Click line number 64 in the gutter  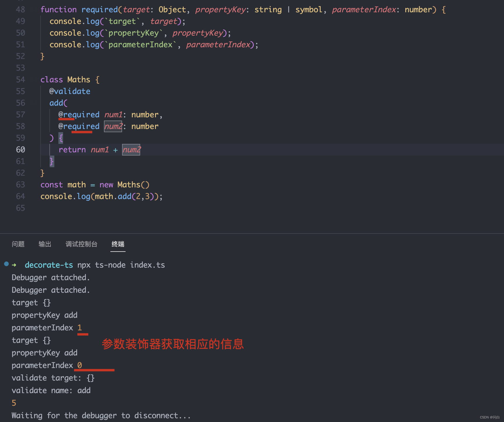coord(20,196)
